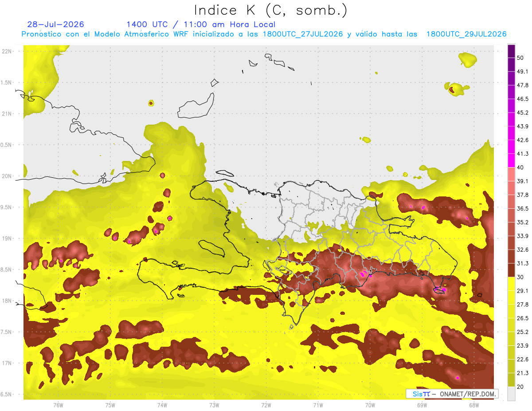Click the date '28-Jul-2026'
The image size is (532, 411).
pos(55,24)
